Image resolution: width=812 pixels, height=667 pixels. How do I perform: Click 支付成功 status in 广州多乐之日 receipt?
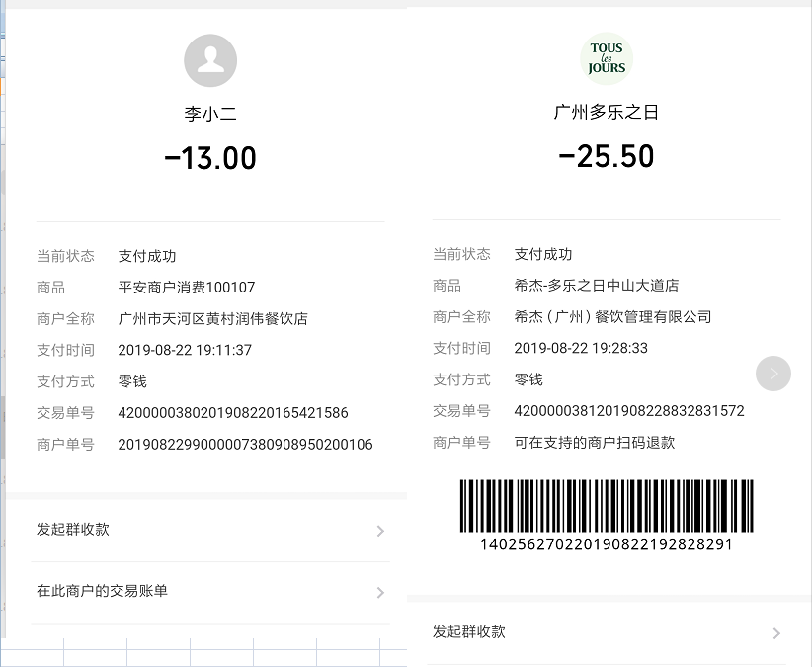[543, 254]
